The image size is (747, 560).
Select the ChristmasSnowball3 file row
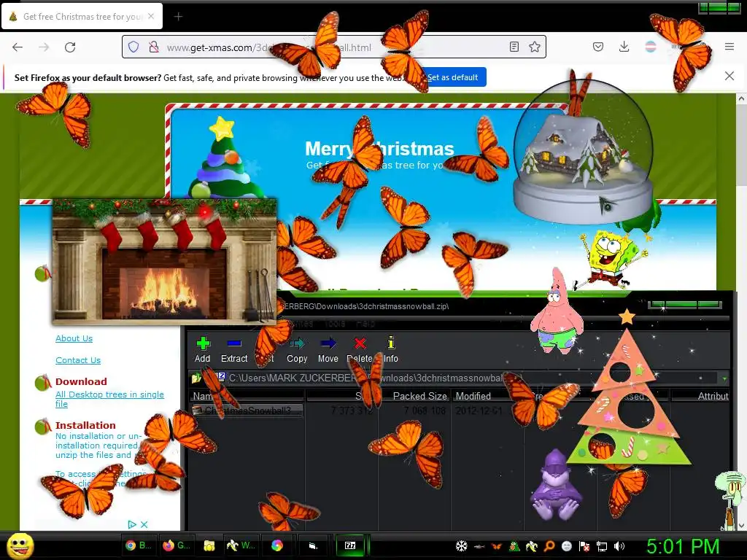(247, 411)
